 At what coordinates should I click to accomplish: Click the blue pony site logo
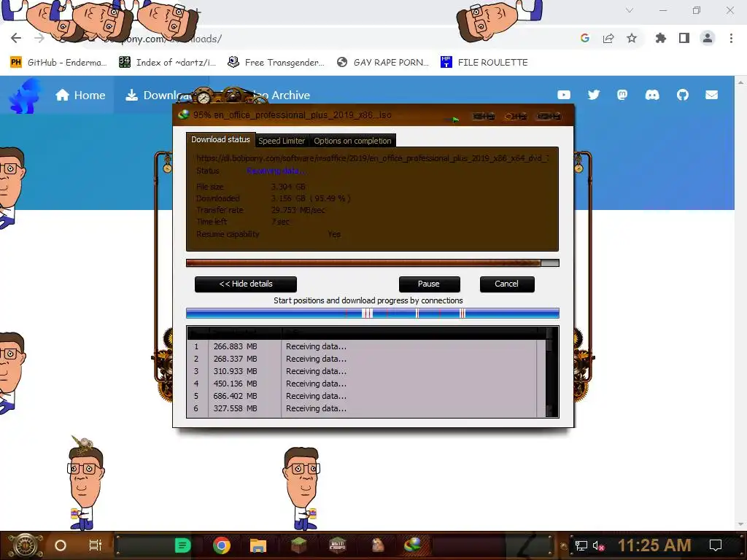(x=24, y=96)
